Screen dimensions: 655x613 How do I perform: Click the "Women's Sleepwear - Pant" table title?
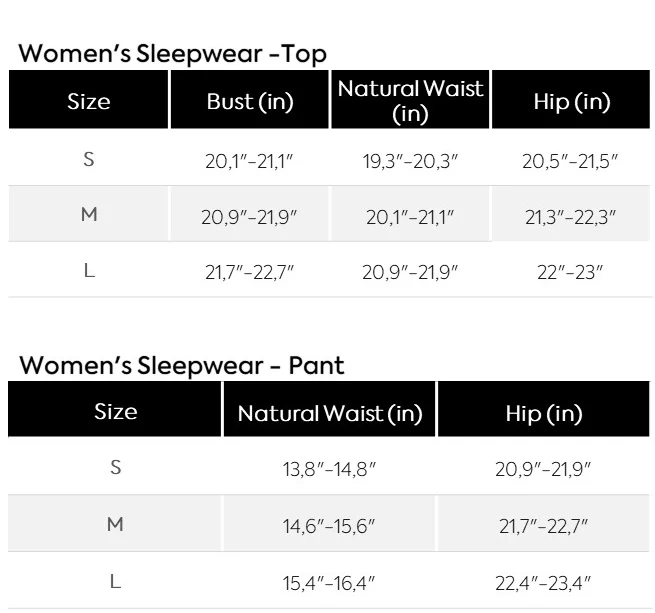(x=182, y=365)
